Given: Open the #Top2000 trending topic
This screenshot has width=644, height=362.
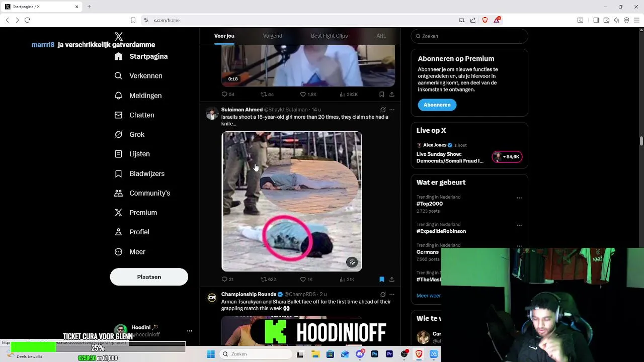Looking at the screenshot, I should [x=430, y=204].
